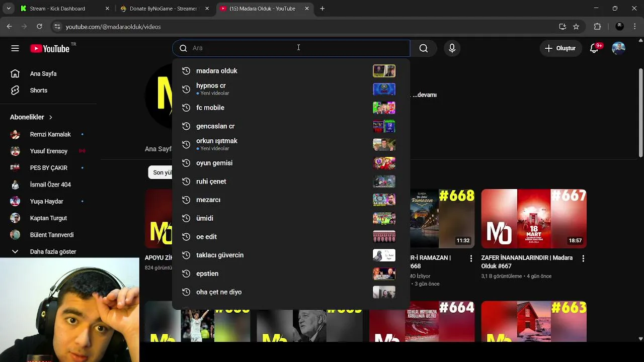644x362 pixels.
Task: Select 'ümidi' search suggestion
Action: tap(291, 218)
